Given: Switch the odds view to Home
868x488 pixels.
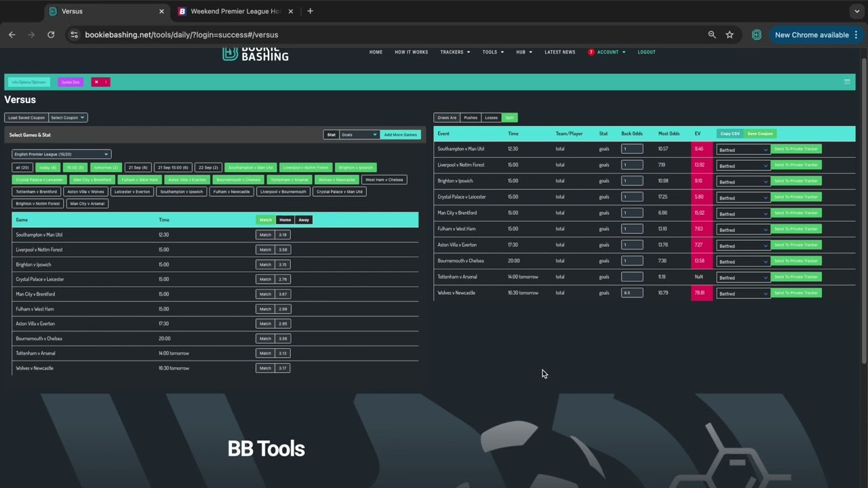Looking at the screenshot, I should (285, 220).
